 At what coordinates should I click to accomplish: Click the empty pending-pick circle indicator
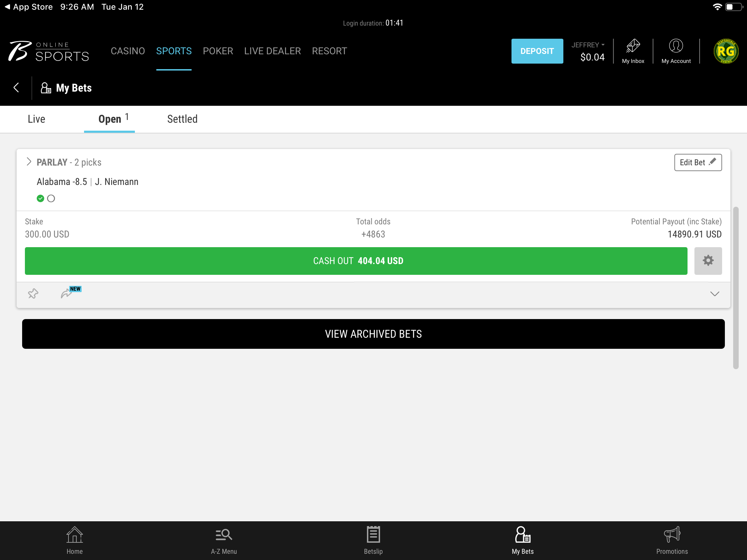(x=51, y=198)
